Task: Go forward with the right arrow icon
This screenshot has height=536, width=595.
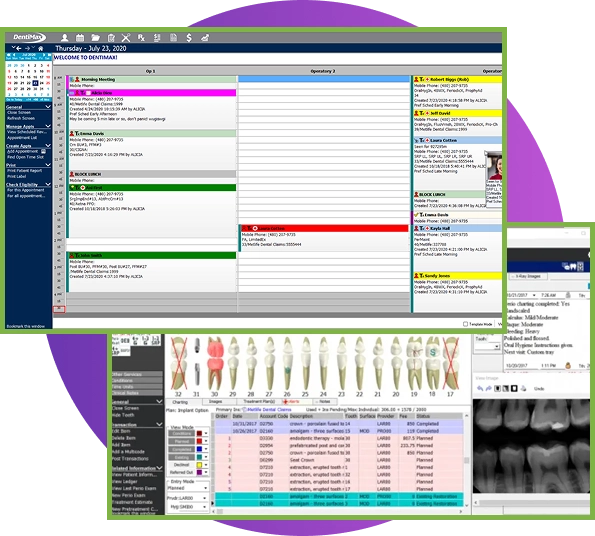Action: 27,48
